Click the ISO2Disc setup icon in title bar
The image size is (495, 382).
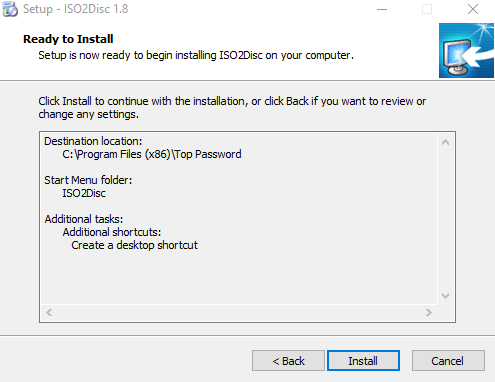[9, 9]
